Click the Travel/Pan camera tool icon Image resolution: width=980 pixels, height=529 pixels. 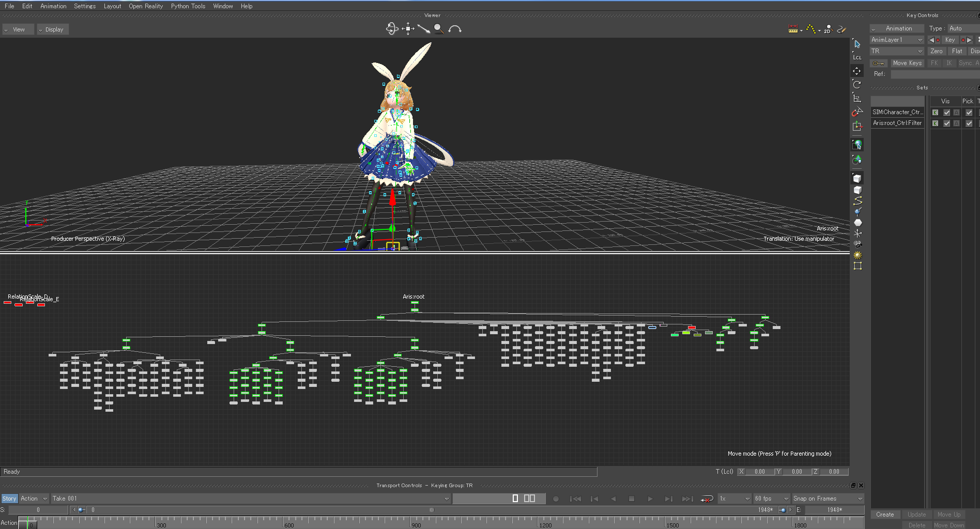(408, 29)
